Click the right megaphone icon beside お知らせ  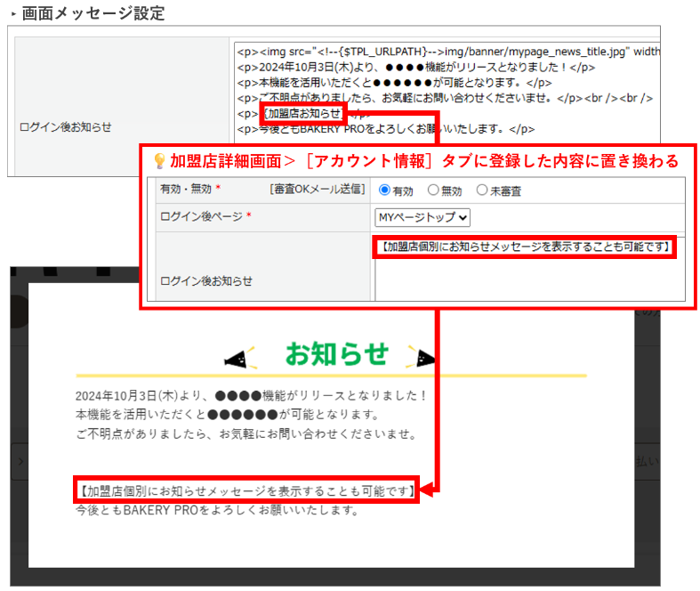(x=421, y=357)
